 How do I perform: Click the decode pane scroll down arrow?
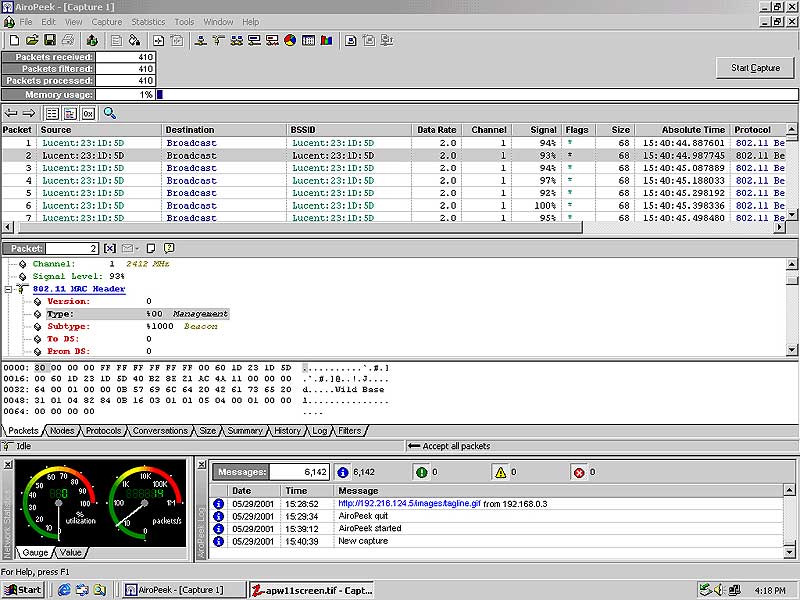tap(792, 350)
